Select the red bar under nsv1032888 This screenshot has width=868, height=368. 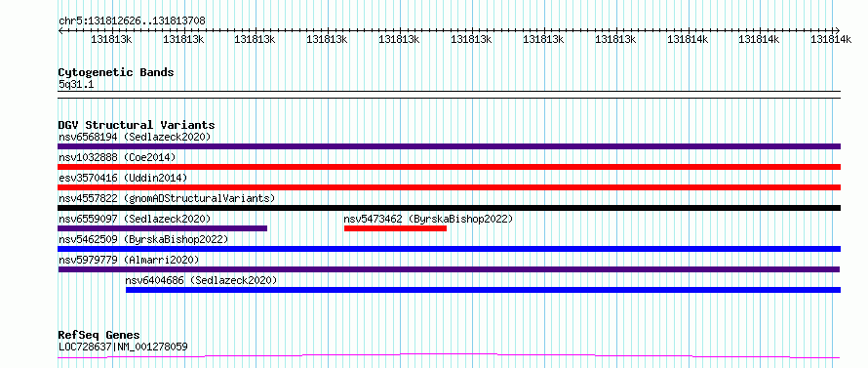pyautogui.click(x=449, y=167)
